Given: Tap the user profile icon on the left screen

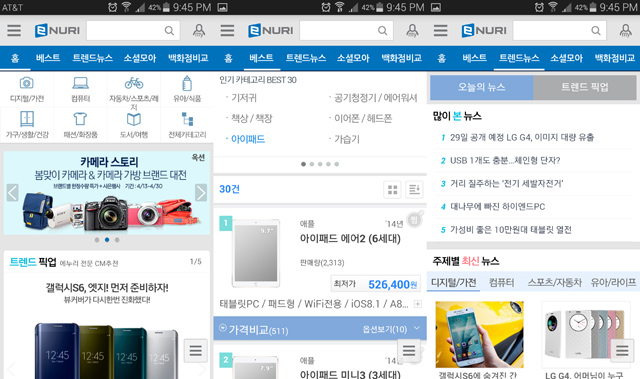Looking at the screenshot, I should click(199, 31).
